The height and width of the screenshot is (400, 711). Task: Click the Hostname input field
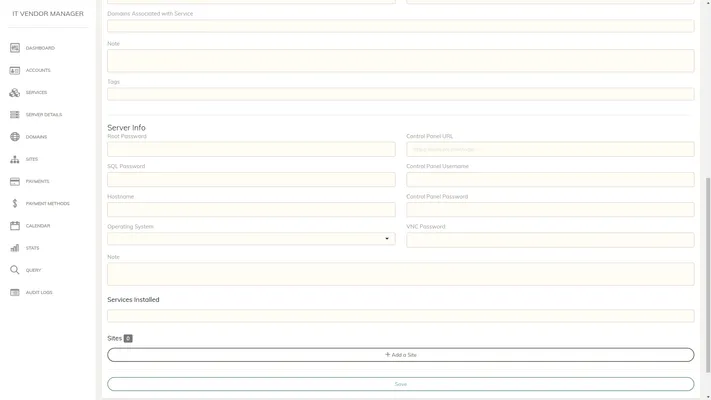pyautogui.click(x=251, y=210)
